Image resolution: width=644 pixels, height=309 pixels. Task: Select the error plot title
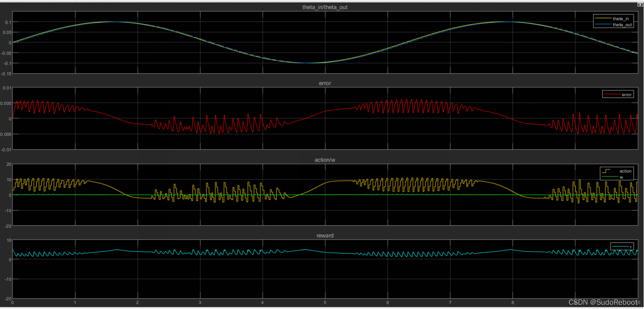coord(325,83)
